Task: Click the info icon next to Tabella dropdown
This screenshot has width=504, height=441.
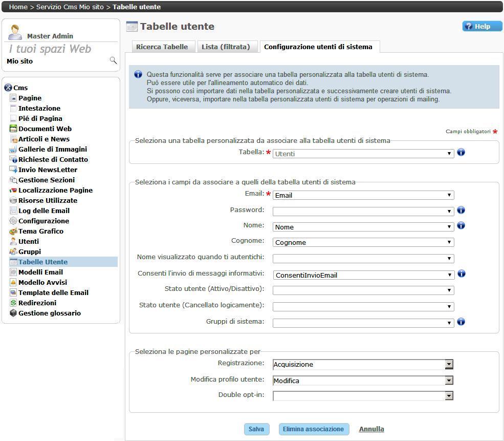Action: point(461,152)
